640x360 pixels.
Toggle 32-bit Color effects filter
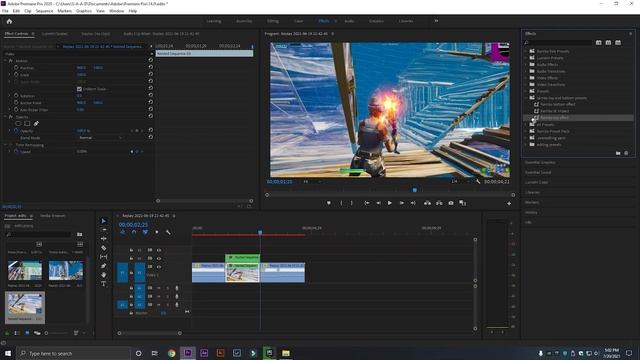click(608, 42)
